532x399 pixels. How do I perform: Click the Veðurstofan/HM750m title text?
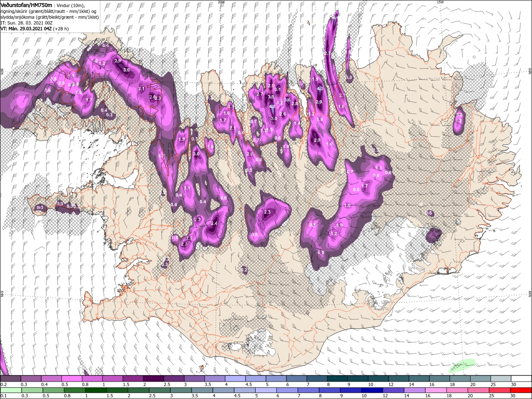(26, 5)
